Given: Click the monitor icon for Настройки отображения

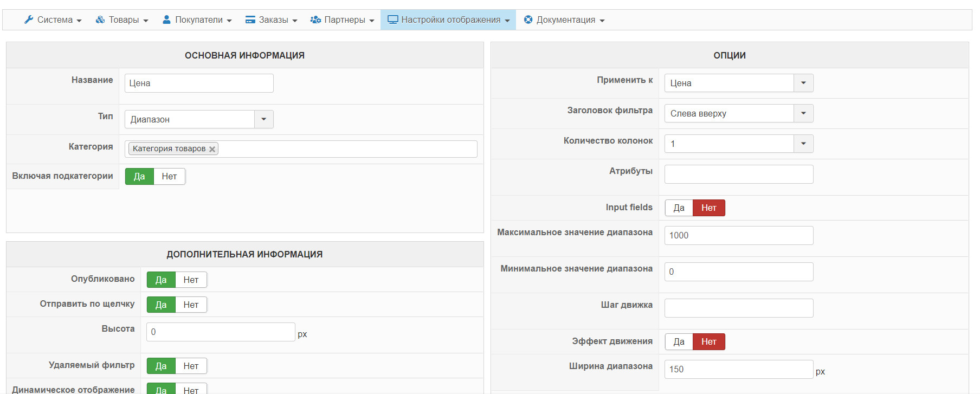Looking at the screenshot, I should (392, 20).
